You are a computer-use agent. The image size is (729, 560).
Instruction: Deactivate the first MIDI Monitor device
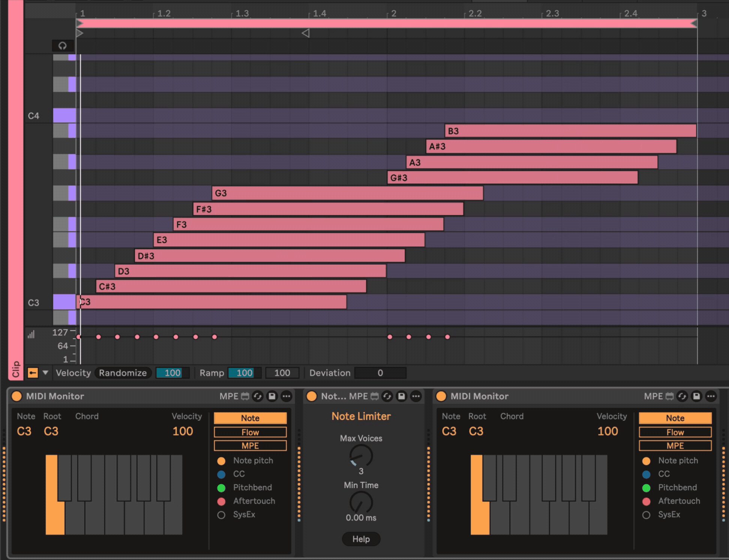point(17,396)
